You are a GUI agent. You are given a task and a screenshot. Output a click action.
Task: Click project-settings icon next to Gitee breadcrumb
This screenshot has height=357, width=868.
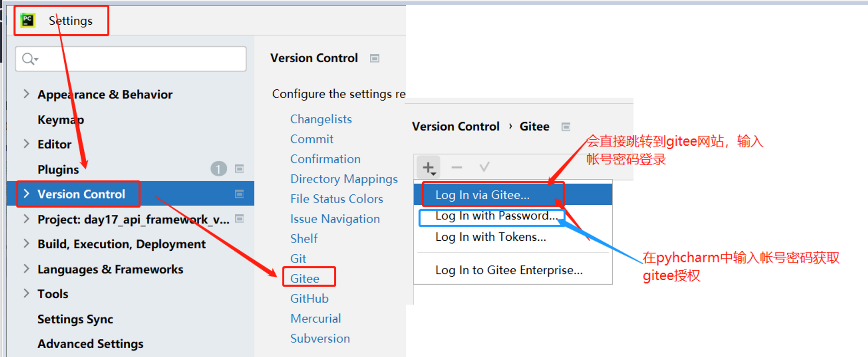click(566, 127)
